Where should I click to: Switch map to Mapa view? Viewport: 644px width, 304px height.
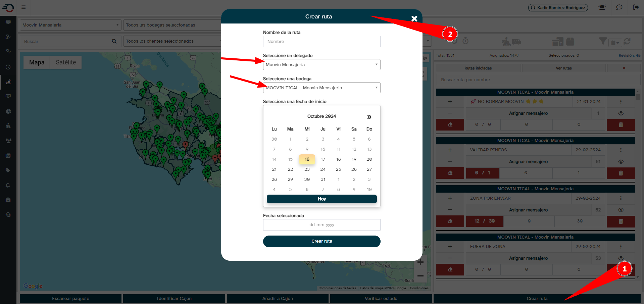(x=37, y=62)
